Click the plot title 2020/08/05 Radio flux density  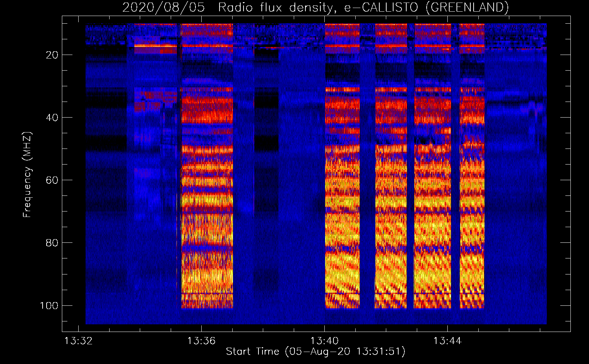315,8
